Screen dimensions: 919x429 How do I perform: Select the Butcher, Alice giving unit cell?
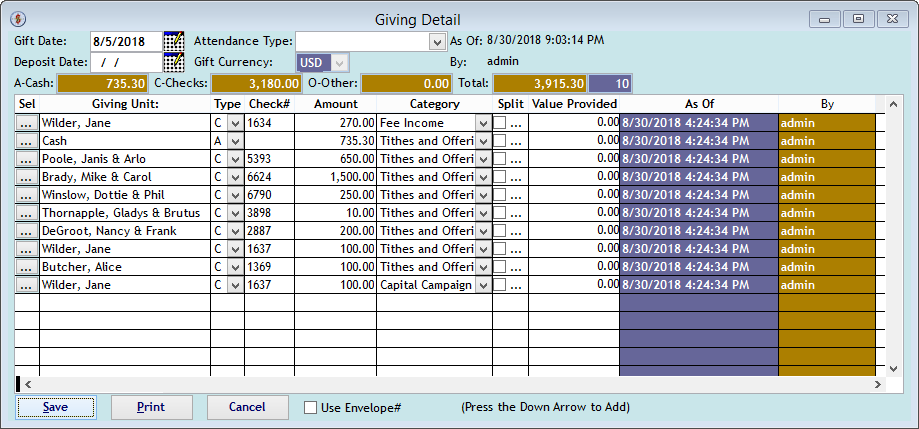point(125,267)
